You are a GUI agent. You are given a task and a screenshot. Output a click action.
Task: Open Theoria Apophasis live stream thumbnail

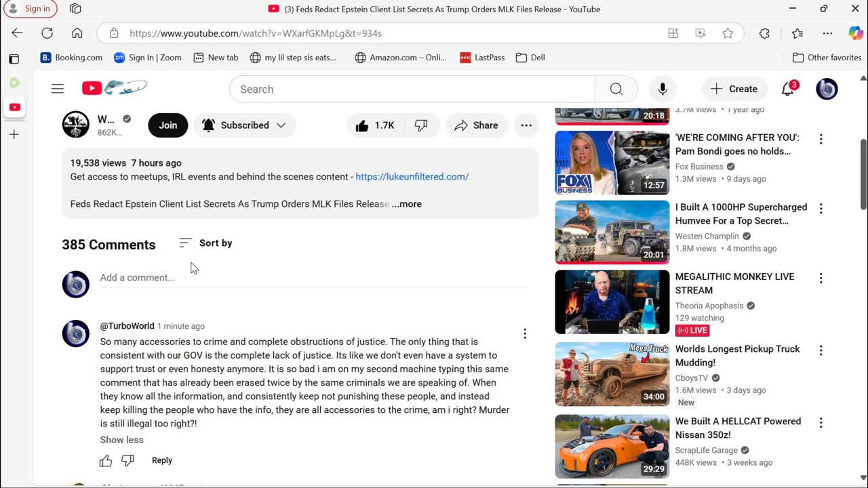point(612,302)
